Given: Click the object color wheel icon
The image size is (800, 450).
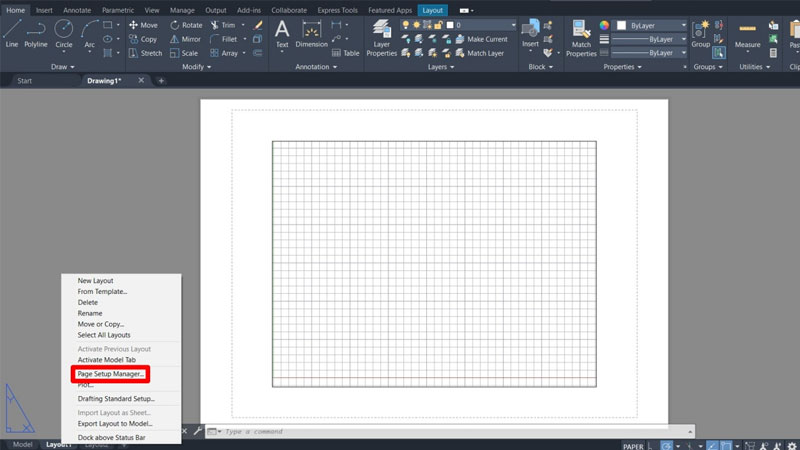Looking at the screenshot, I should tap(604, 24).
